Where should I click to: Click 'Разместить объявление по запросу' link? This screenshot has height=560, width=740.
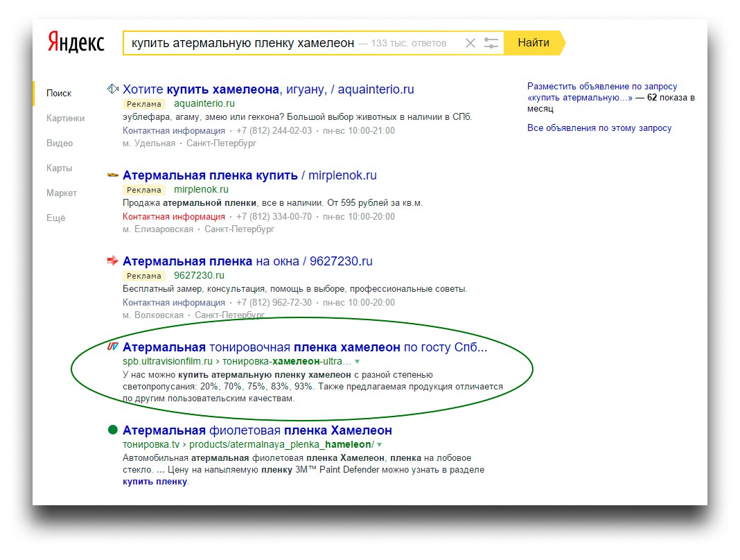[x=610, y=97]
